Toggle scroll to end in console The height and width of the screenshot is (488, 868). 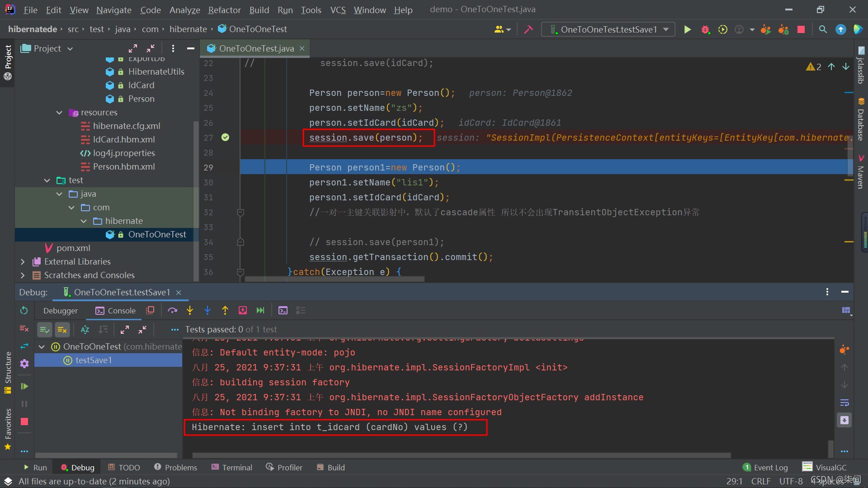click(x=844, y=420)
